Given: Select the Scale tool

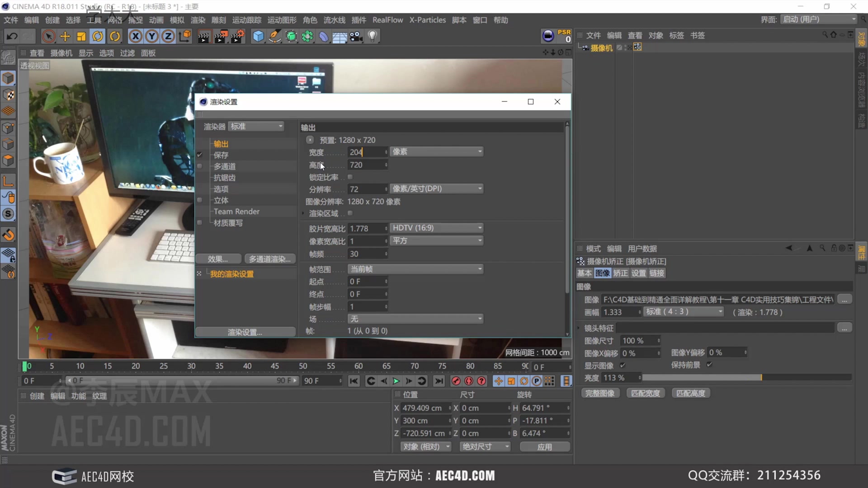Looking at the screenshot, I should [x=81, y=36].
